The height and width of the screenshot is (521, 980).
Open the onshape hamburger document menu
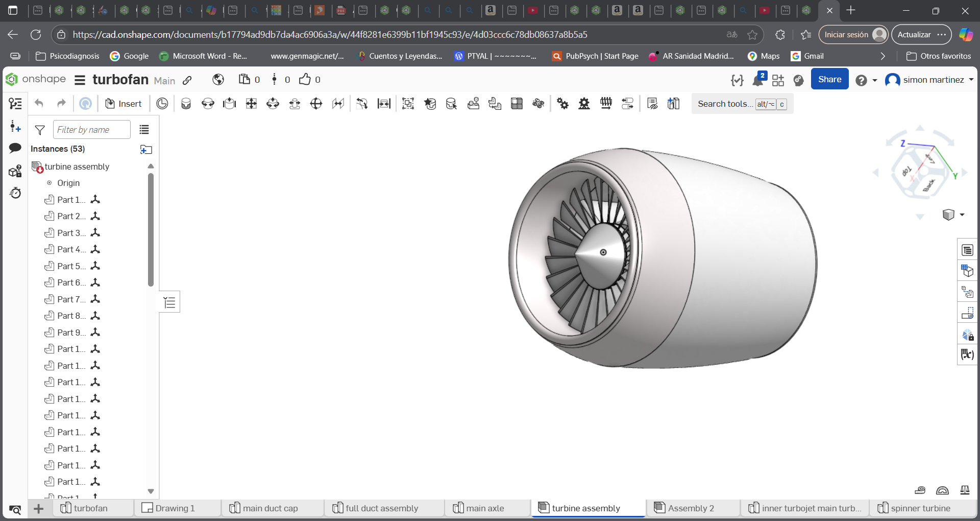(80, 80)
